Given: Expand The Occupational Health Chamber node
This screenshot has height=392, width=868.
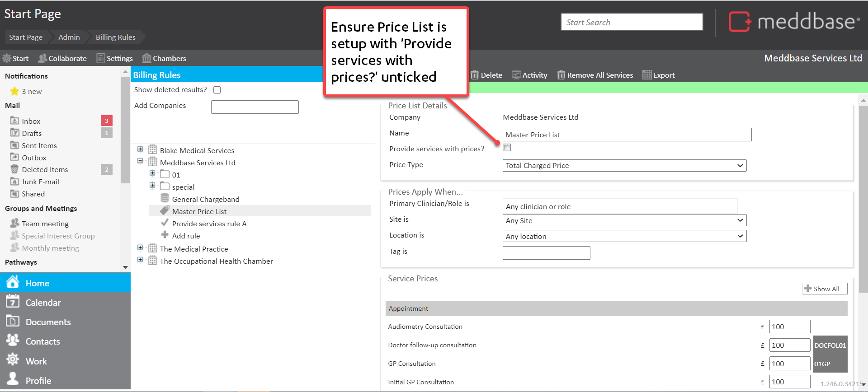Looking at the screenshot, I should pyautogui.click(x=140, y=260).
